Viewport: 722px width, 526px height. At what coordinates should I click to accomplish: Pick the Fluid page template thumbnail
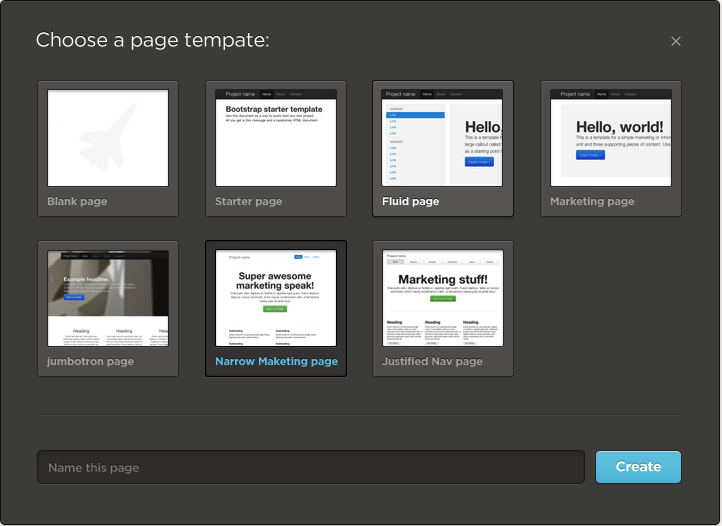click(x=443, y=138)
